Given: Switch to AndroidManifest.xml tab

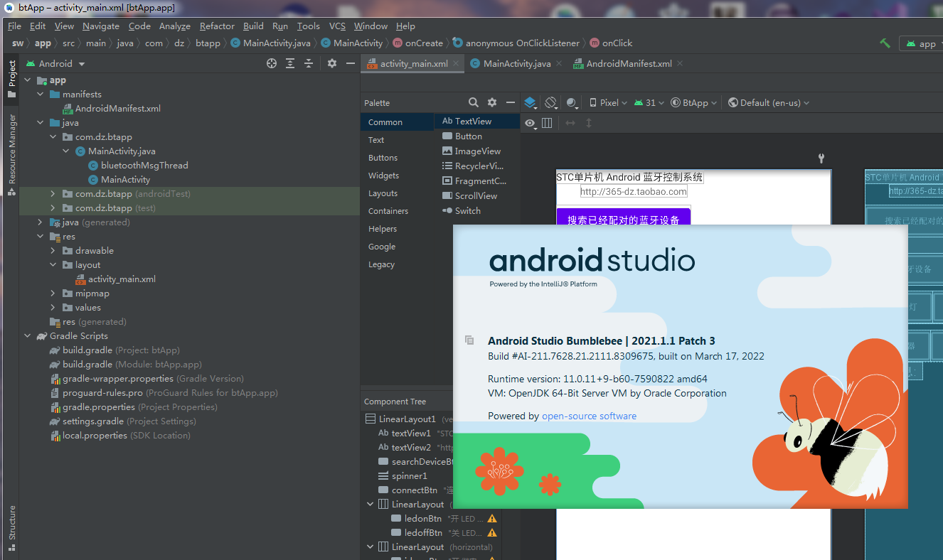Looking at the screenshot, I should coord(629,63).
